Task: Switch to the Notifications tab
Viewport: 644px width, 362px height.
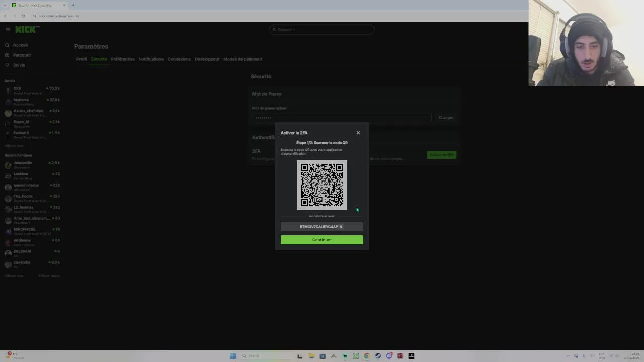Action: (x=151, y=59)
